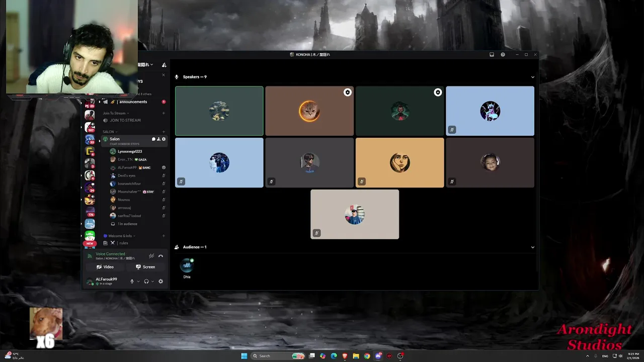Open Discord from the taskbar

[378, 356]
